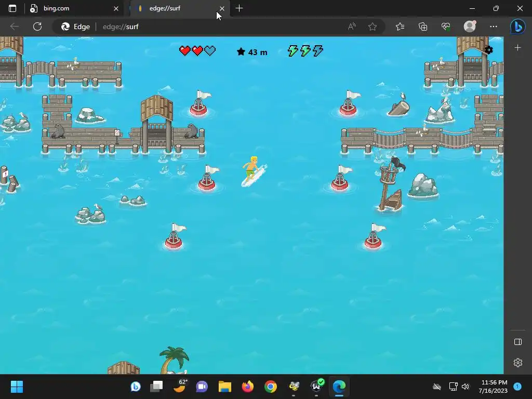Open a new tab with plus button
The height and width of the screenshot is (399, 532).
tap(239, 8)
